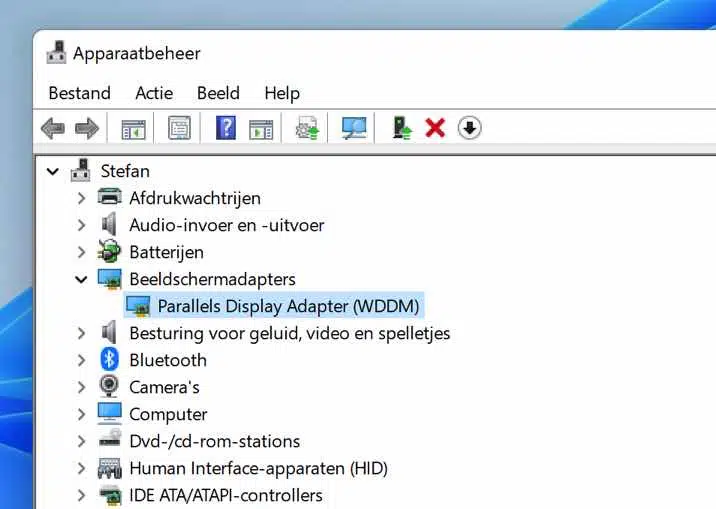
Task: Expand Audio-invoer en -uitvoer category
Action: [x=81, y=225]
